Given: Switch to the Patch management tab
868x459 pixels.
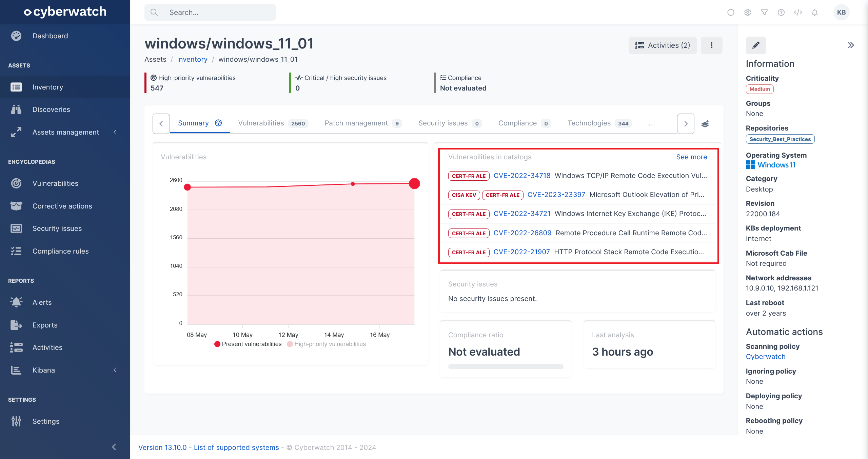Looking at the screenshot, I should tap(363, 123).
